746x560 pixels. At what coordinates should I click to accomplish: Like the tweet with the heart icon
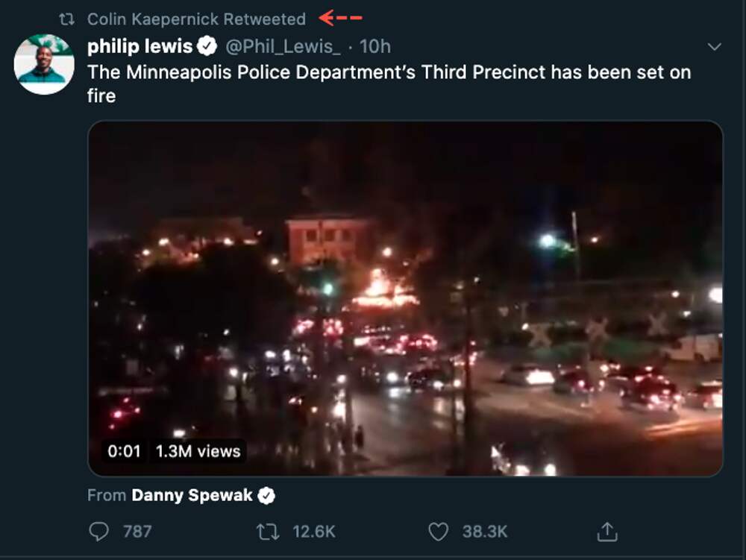pyautogui.click(x=439, y=531)
